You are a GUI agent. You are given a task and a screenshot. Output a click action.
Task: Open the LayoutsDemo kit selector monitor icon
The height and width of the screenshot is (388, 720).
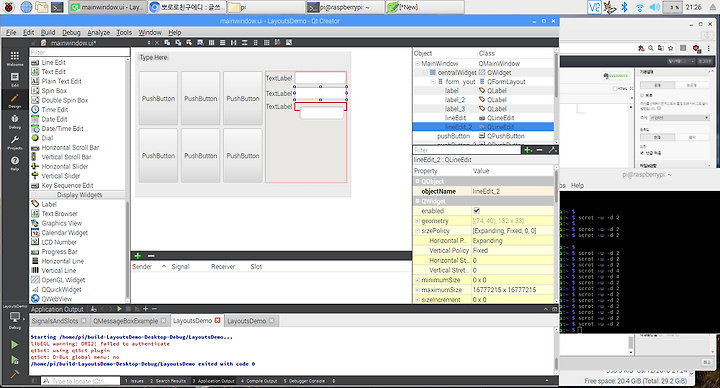click(x=15, y=318)
